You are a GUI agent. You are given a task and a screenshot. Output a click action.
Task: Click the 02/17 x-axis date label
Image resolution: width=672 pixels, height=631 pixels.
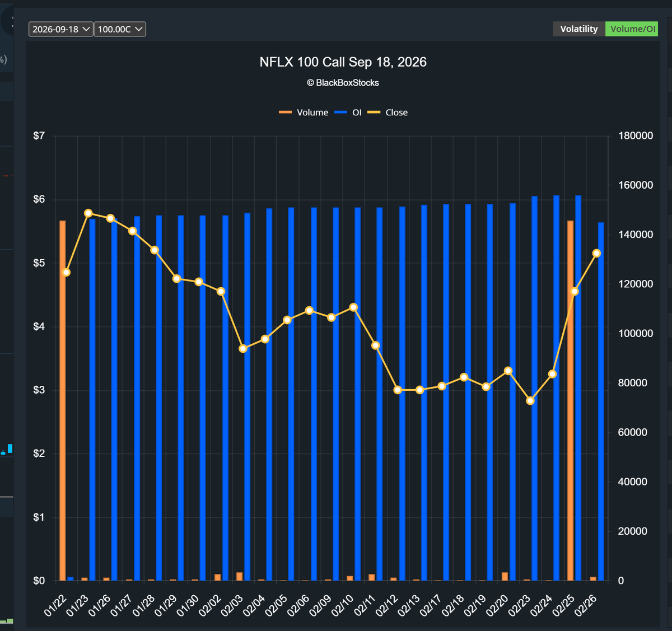430,605
